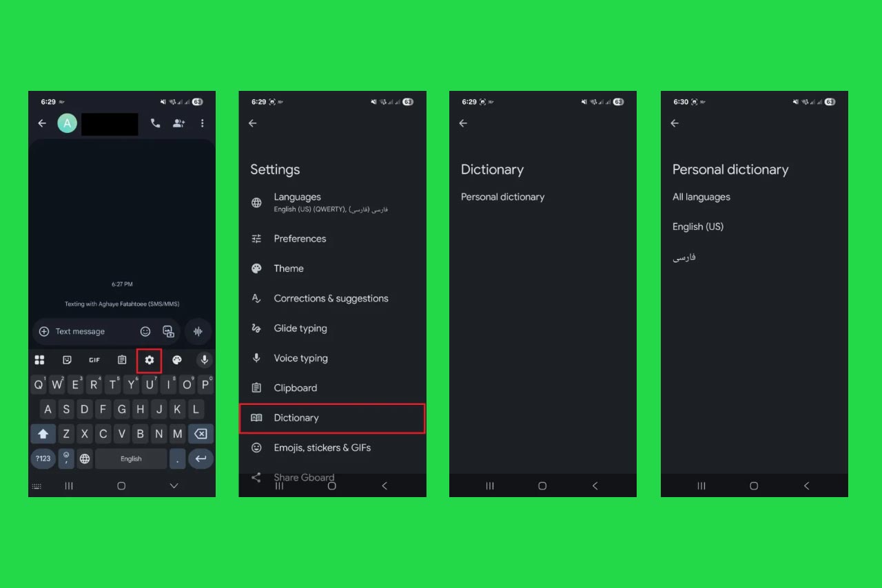Switch to symbols with ?123 key
Image resolution: width=882 pixels, height=588 pixels.
click(x=43, y=459)
